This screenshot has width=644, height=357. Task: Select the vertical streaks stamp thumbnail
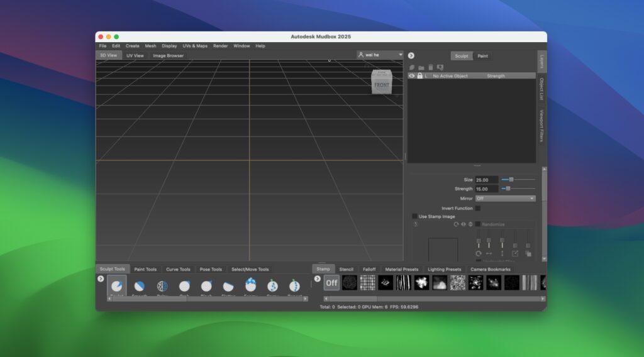pos(403,283)
